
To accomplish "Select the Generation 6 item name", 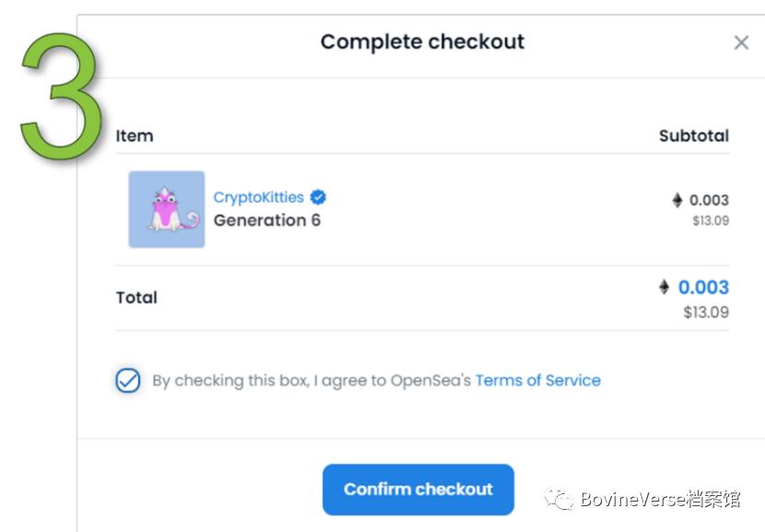I will pos(266,220).
